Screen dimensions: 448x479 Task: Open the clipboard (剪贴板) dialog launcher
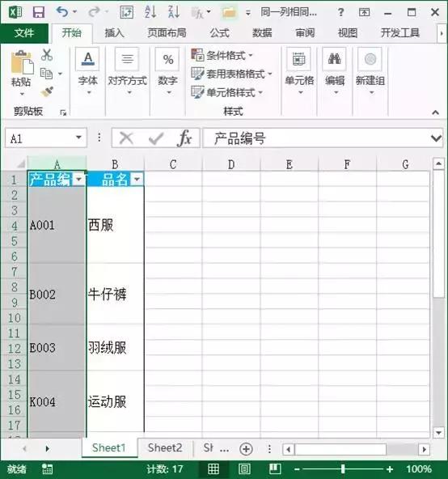[63, 112]
